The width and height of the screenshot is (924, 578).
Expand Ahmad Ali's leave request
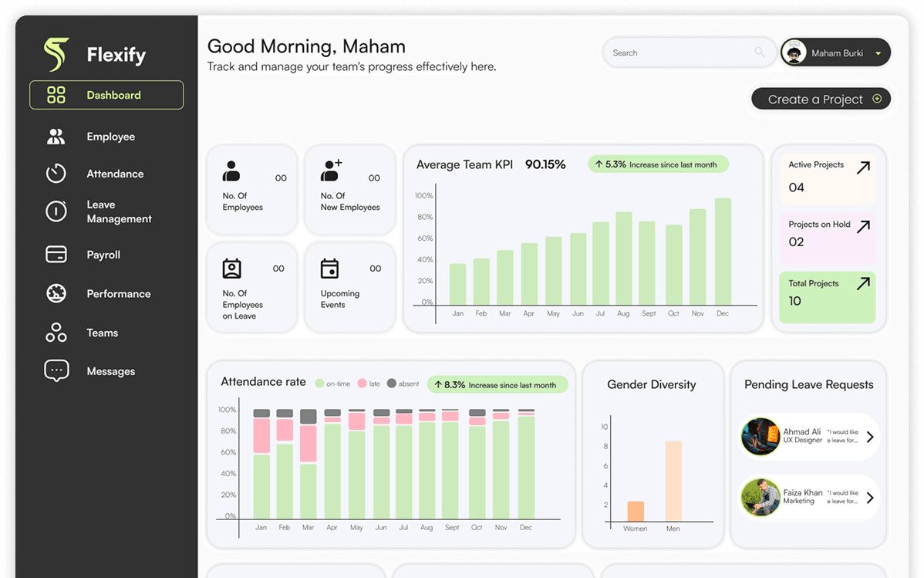tap(870, 436)
